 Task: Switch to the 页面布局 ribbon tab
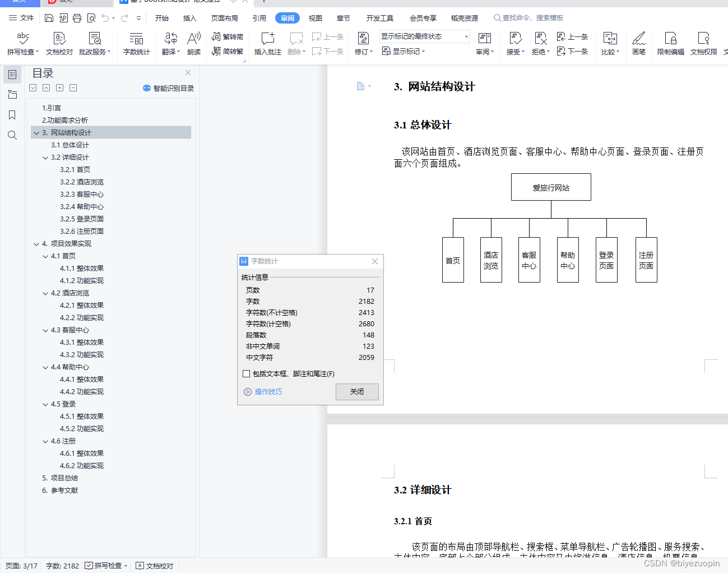click(x=225, y=18)
